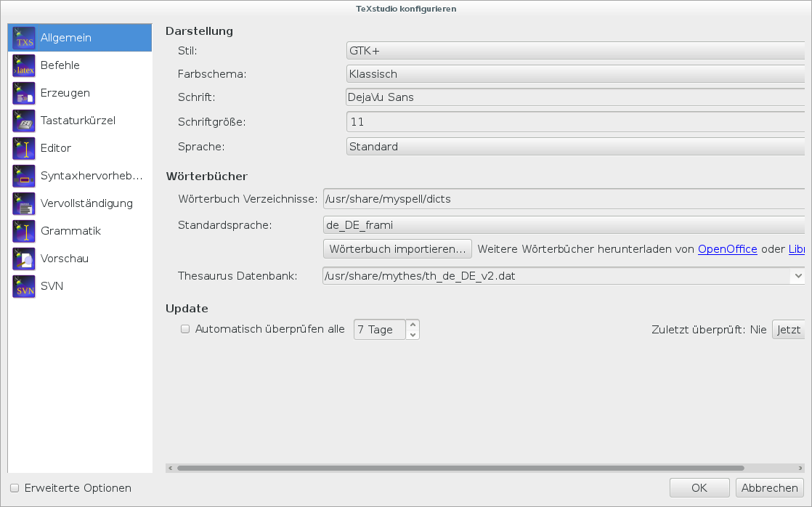The height and width of the screenshot is (507, 812).
Task: Click the OK button
Action: click(699, 488)
